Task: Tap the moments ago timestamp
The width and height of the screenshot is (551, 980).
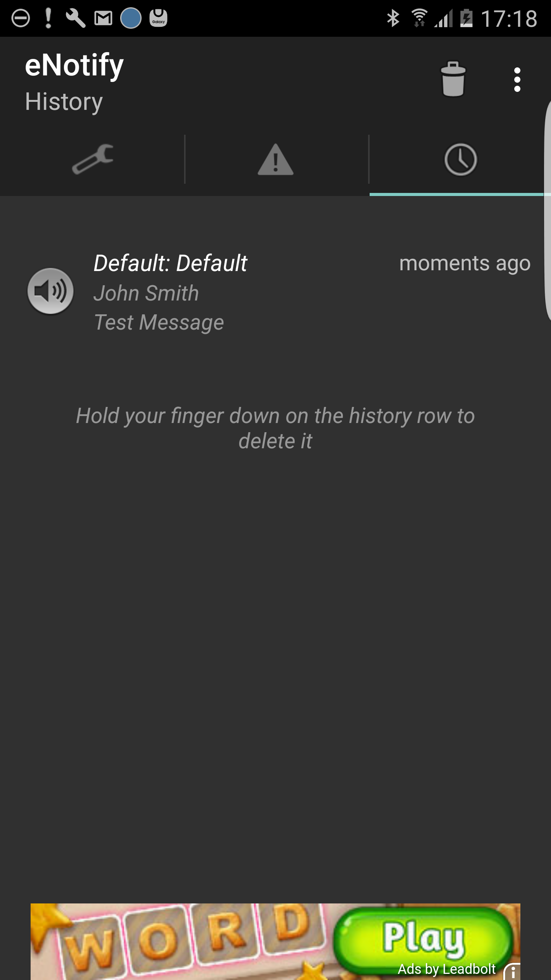Action: [465, 263]
